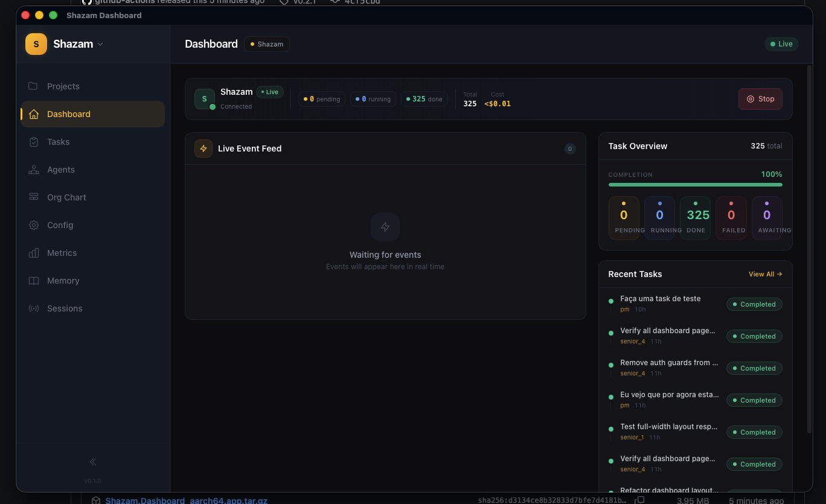Select the Tasks clipboard icon
Image resolution: width=826 pixels, height=504 pixels.
(x=34, y=142)
